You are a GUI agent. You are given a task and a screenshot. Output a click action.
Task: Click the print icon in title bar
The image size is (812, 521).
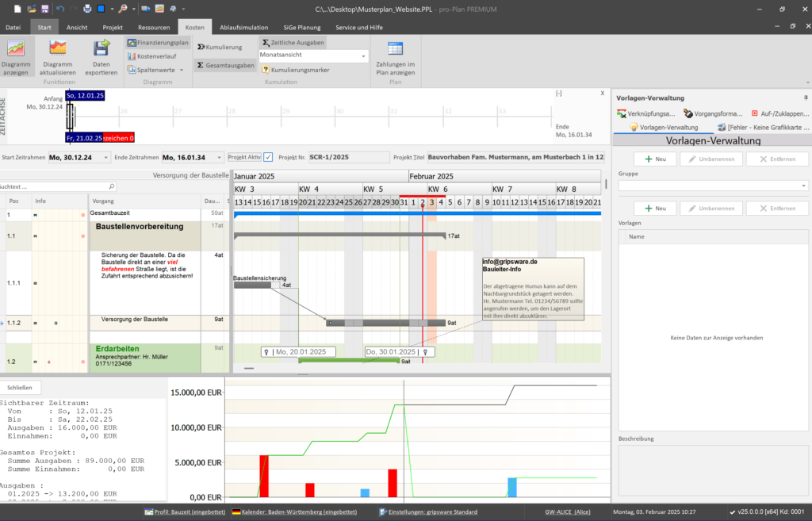(x=87, y=9)
